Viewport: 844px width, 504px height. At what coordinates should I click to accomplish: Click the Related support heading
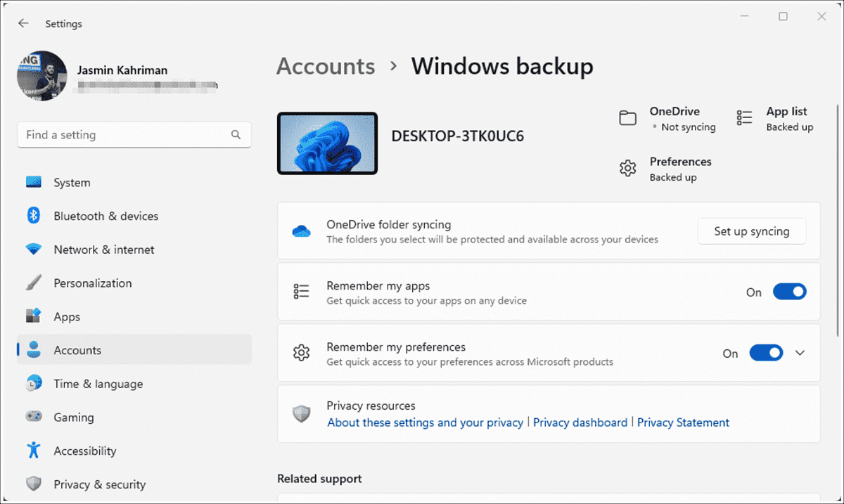tap(319, 479)
